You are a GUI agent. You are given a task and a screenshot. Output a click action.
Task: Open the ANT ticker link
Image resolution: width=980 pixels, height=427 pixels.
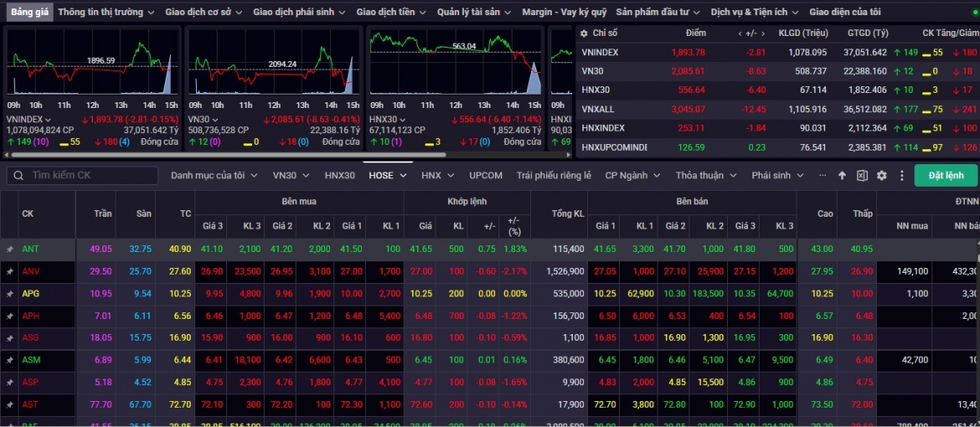[31, 250]
